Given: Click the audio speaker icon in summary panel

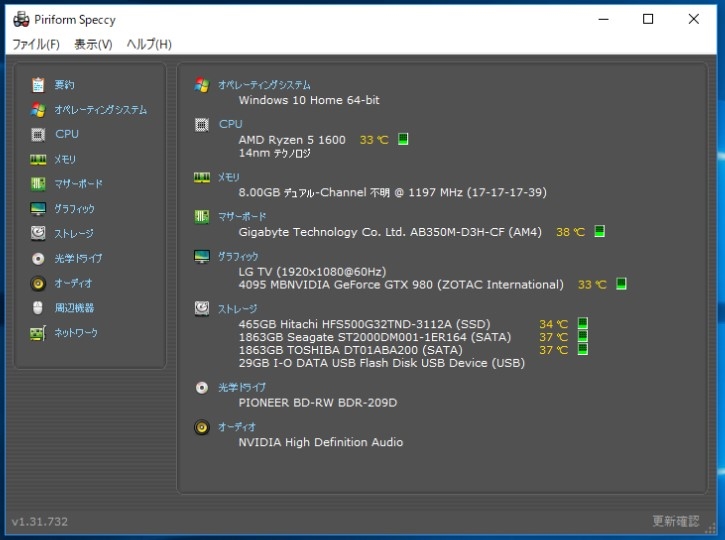Looking at the screenshot, I should (202, 427).
